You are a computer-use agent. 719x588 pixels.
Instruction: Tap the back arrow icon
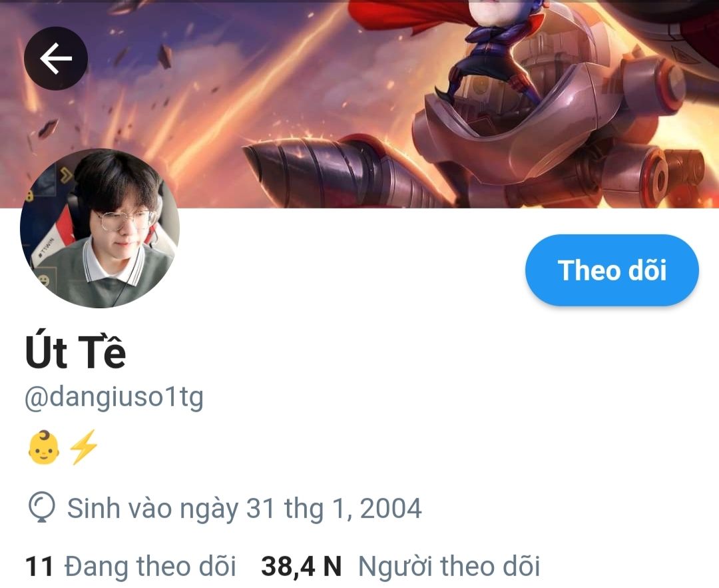click(x=55, y=58)
